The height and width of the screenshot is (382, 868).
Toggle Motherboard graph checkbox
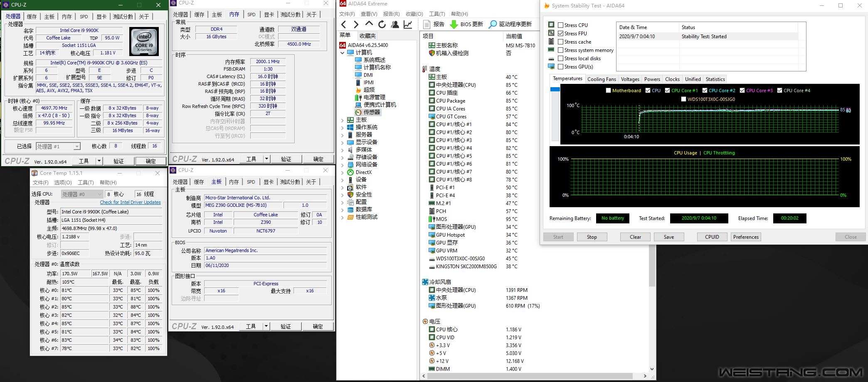(x=608, y=90)
